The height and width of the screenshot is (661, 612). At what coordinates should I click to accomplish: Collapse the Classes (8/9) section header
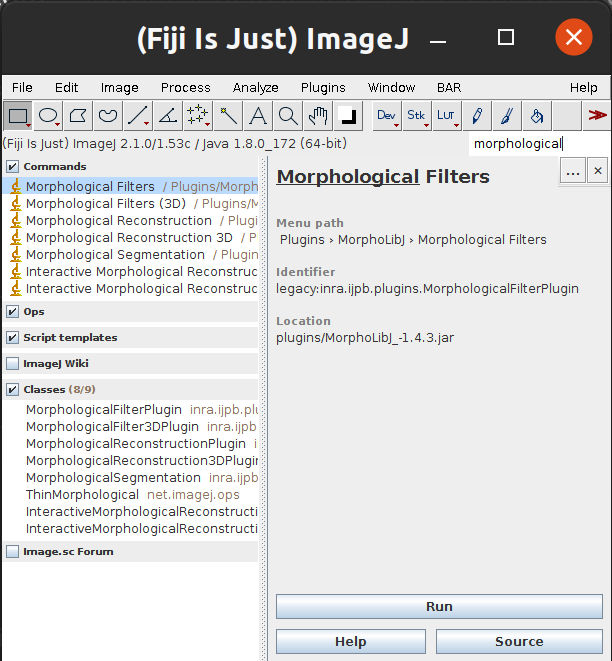click(131, 390)
